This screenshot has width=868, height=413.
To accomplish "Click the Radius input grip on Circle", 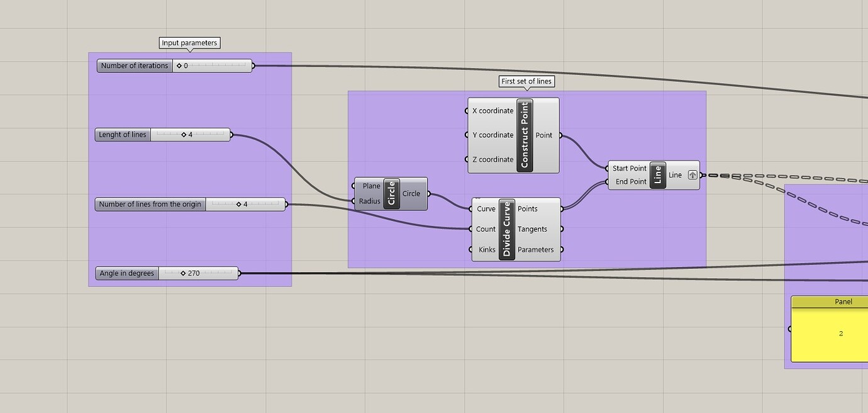I will [x=354, y=202].
